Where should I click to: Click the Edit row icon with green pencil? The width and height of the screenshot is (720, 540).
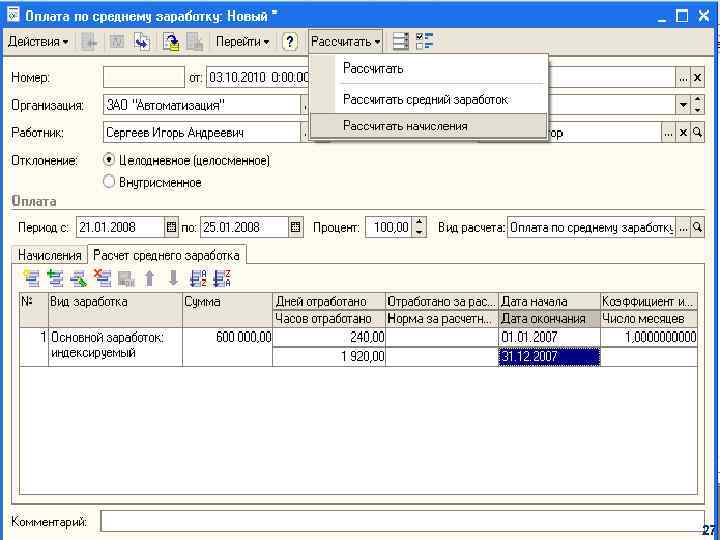tap(79, 278)
